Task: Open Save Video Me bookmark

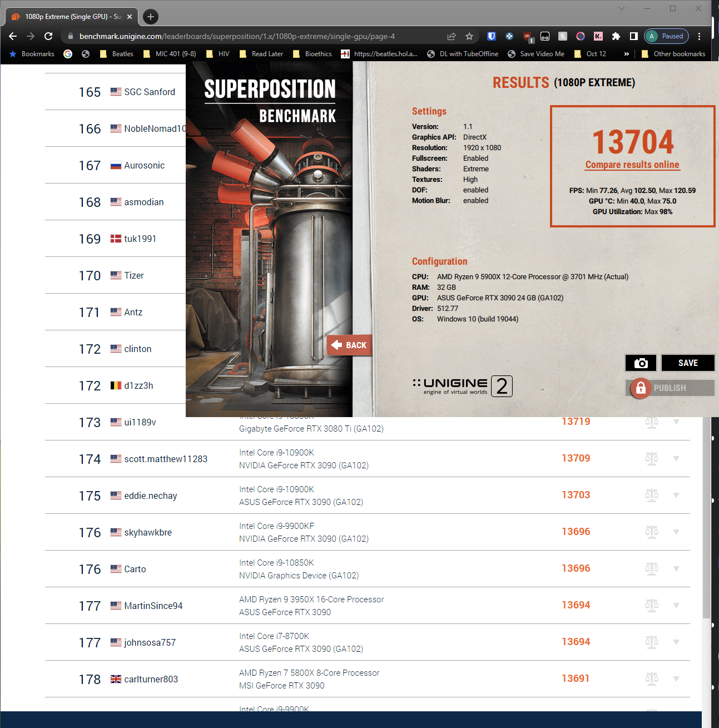Action: pos(536,54)
